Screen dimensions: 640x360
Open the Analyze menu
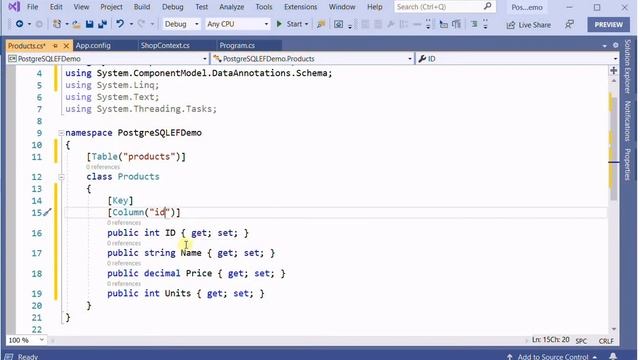pyautogui.click(x=231, y=7)
